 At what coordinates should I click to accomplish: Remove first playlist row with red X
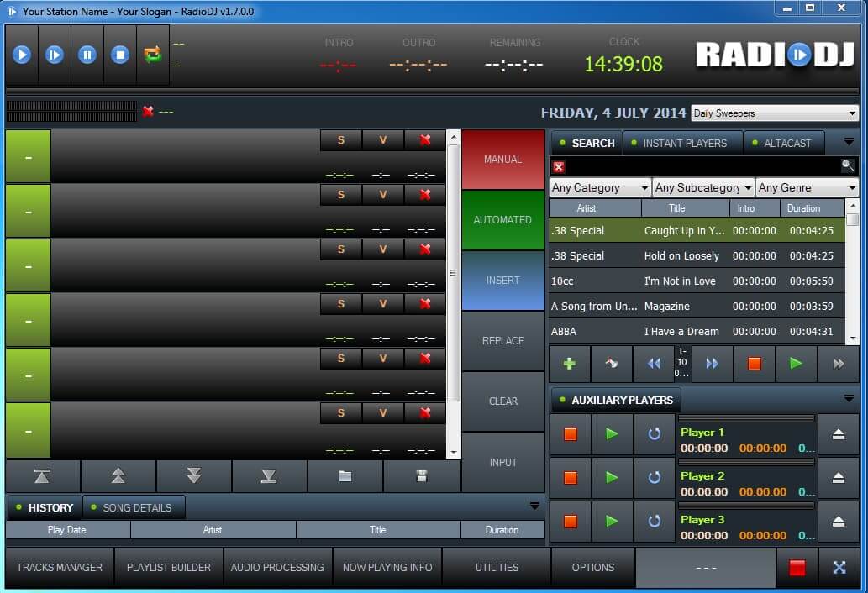(x=424, y=140)
